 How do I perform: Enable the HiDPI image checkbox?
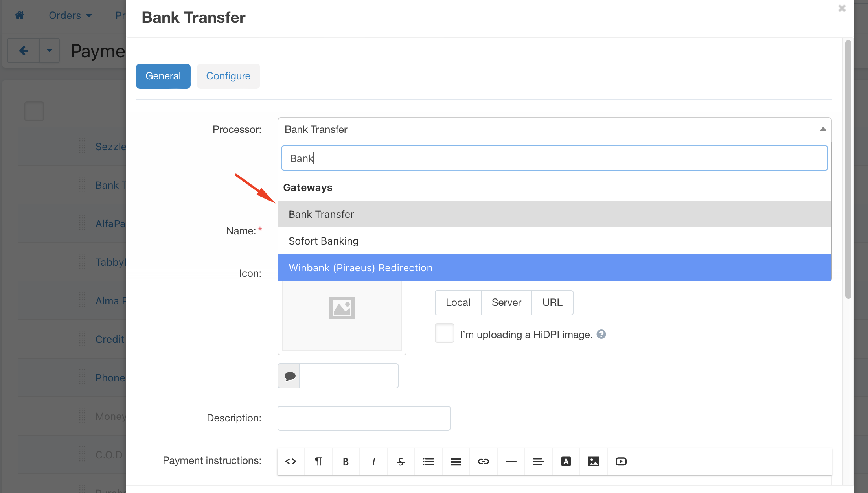pos(444,333)
